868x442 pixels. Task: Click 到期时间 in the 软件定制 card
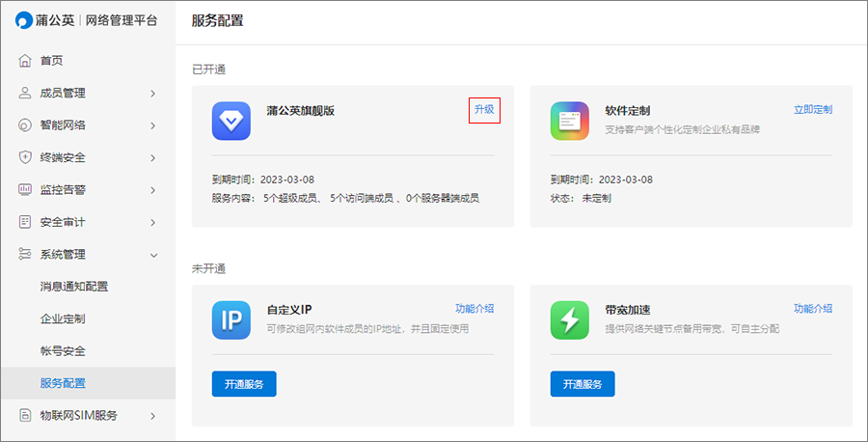click(x=601, y=180)
